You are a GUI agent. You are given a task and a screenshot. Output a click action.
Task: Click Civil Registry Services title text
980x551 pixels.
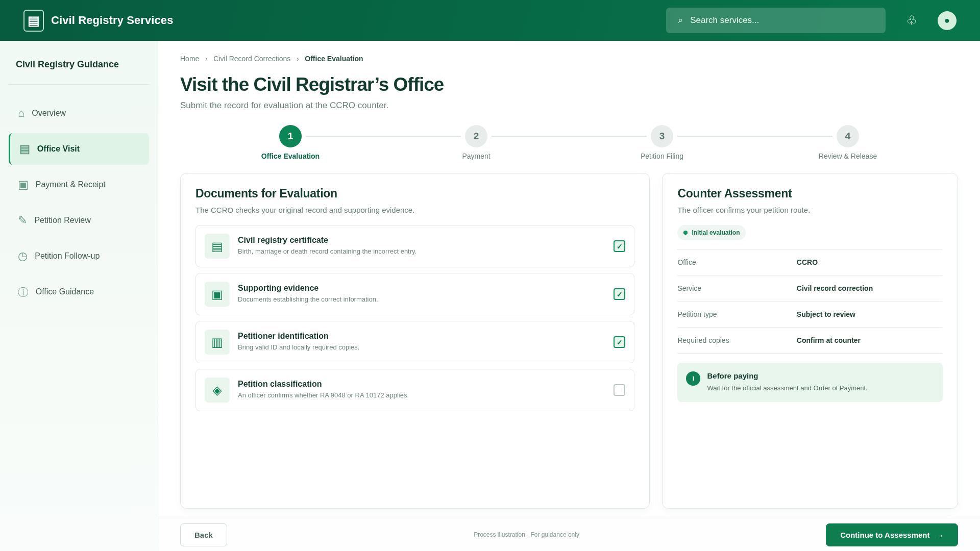pos(112,20)
